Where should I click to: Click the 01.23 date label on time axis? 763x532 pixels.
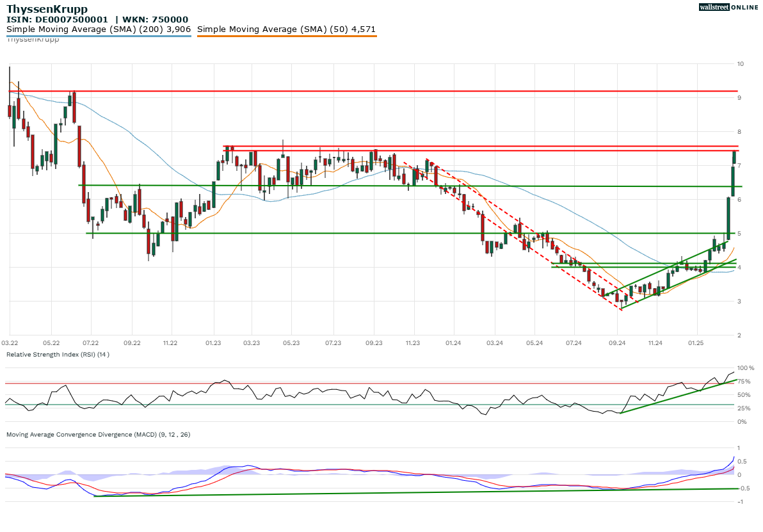click(x=213, y=343)
